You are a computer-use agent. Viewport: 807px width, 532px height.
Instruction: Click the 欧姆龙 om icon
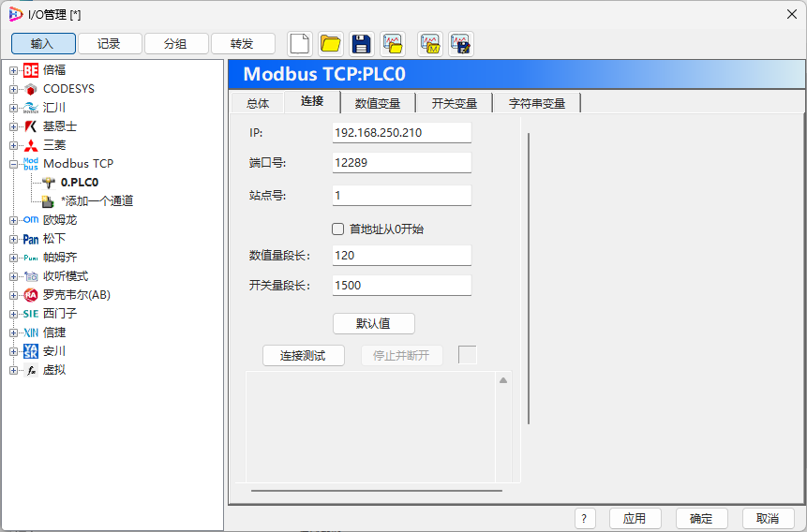pos(31,220)
